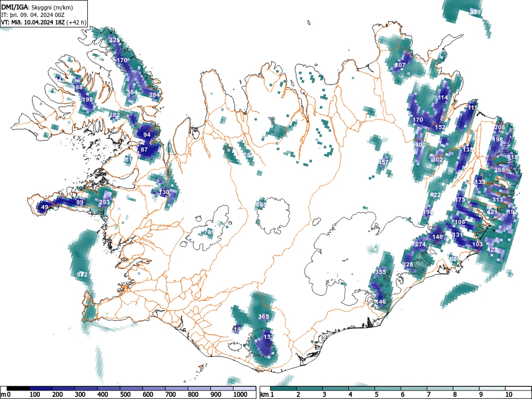The height and width of the screenshot is (399, 532).
Task: Select the map value 148
Action: [437, 237]
